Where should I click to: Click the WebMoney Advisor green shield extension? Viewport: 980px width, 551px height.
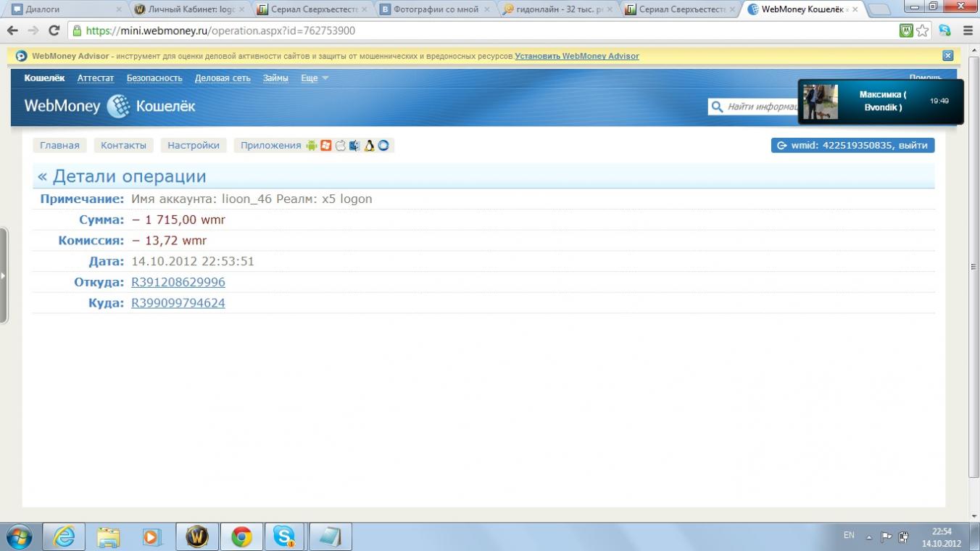[x=906, y=30]
